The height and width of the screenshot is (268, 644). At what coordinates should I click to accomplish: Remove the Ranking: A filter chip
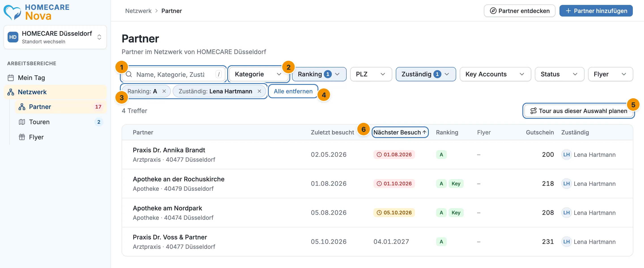164,91
